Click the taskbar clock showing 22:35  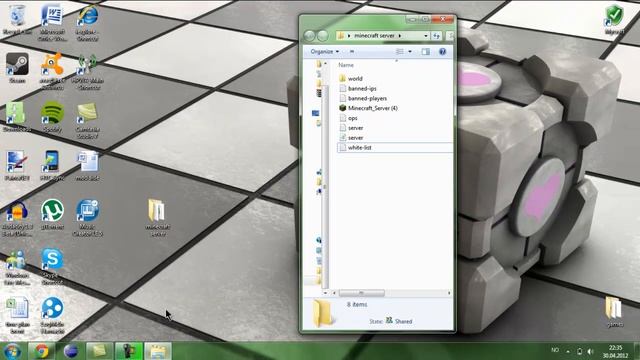tap(616, 351)
